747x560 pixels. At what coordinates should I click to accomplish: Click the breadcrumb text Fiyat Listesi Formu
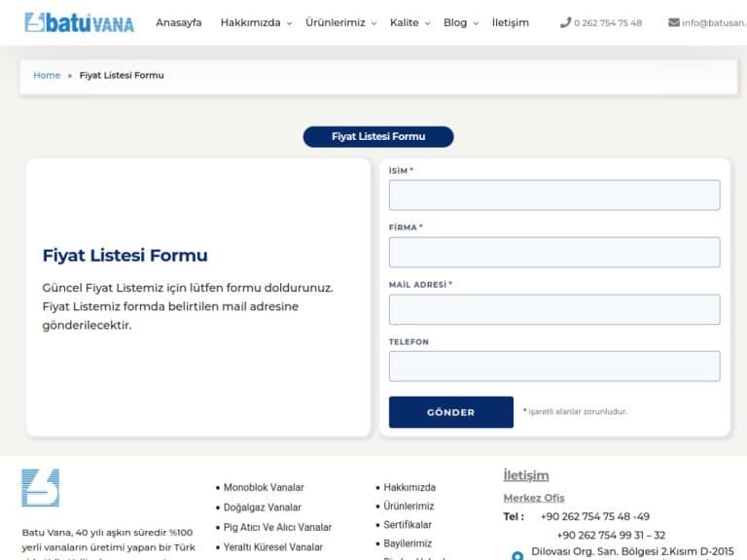[122, 75]
